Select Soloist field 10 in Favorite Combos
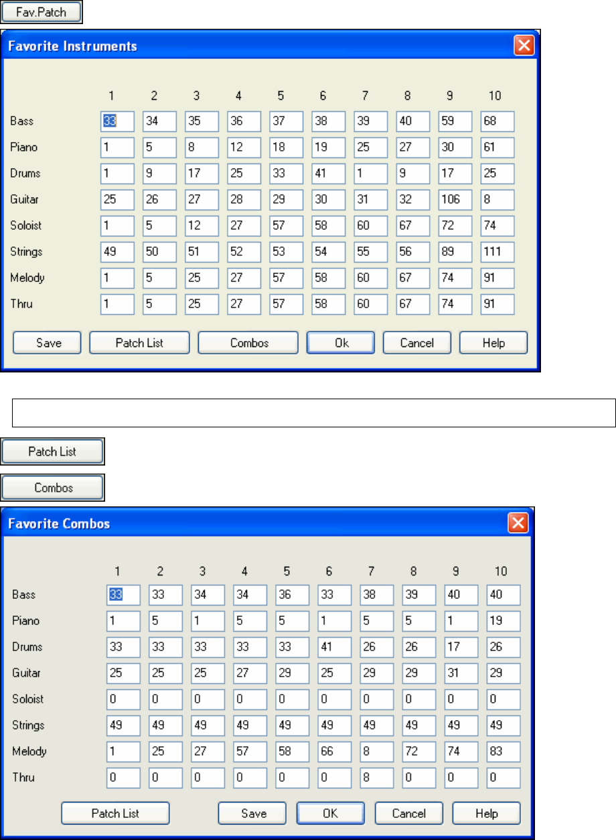Image resolution: width=616 pixels, height=840 pixels. (x=504, y=699)
